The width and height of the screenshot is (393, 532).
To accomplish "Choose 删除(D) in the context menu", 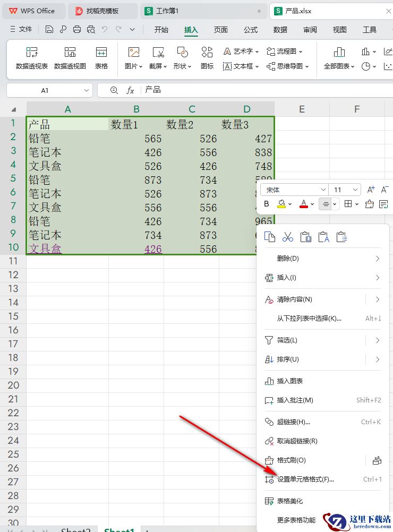I will pos(323,259).
